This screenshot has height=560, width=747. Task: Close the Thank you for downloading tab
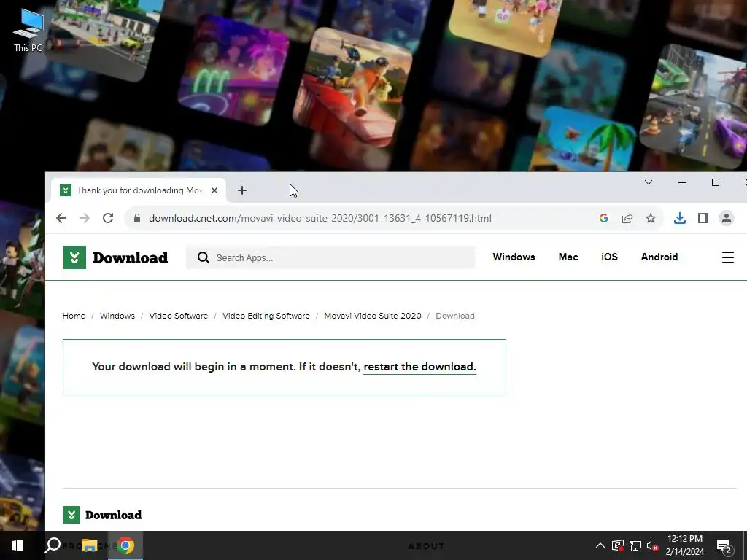(214, 190)
